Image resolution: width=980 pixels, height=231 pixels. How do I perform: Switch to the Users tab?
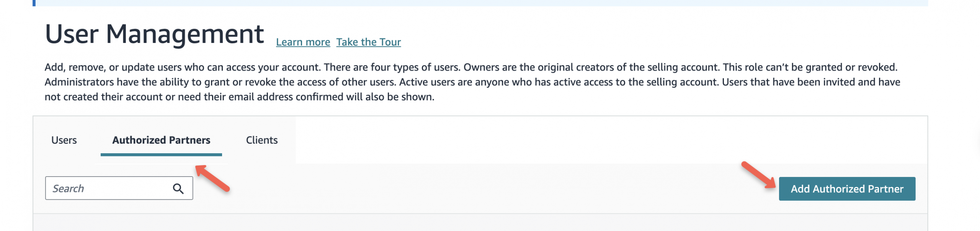click(x=64, y=140)
